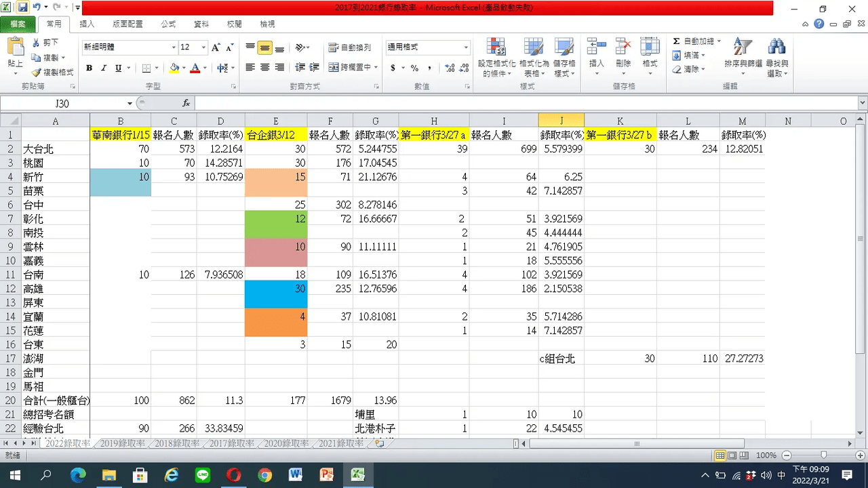Open the Name Box dropdown
Image resolution: width=868 pixels, height=488 pixels.
130,103
